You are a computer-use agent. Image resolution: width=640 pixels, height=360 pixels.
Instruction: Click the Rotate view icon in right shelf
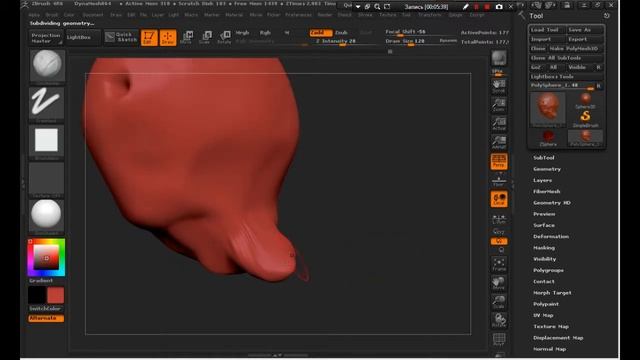pos(499,321)
